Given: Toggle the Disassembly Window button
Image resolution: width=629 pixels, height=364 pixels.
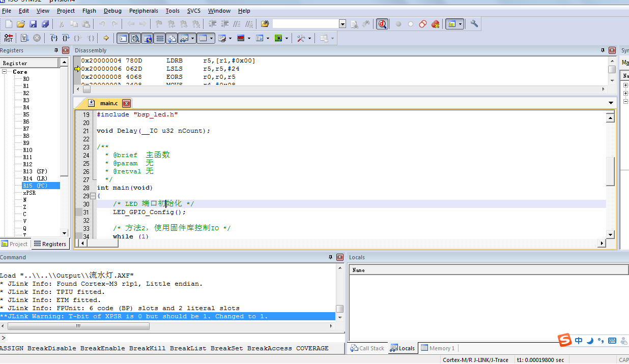Looking at the screenshot, I should [x=135, y=38].
